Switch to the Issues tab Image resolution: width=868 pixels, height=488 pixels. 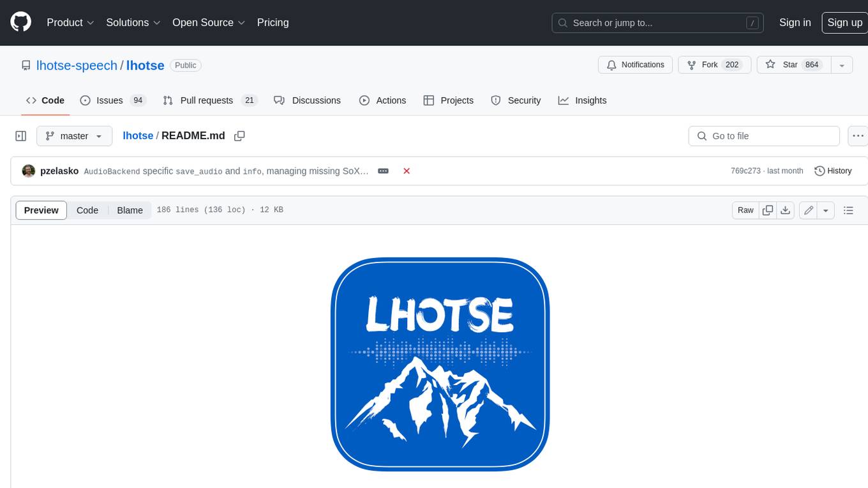pyautogui.click(x=112, y=100)
